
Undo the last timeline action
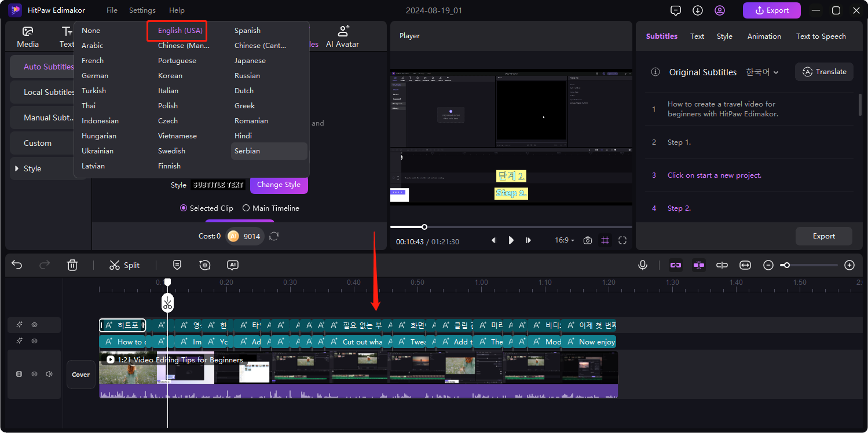17,265
